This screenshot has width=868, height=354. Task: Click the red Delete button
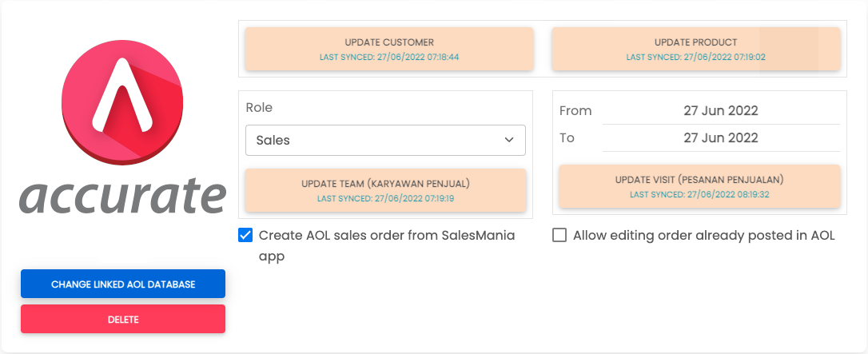123,319
